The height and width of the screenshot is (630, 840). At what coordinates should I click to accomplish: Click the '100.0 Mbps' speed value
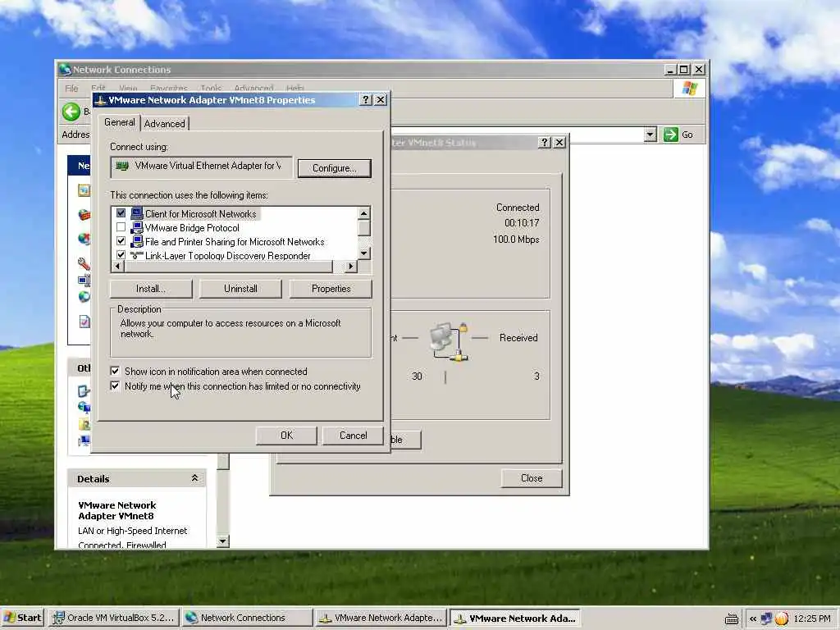(x=516, y=240)
